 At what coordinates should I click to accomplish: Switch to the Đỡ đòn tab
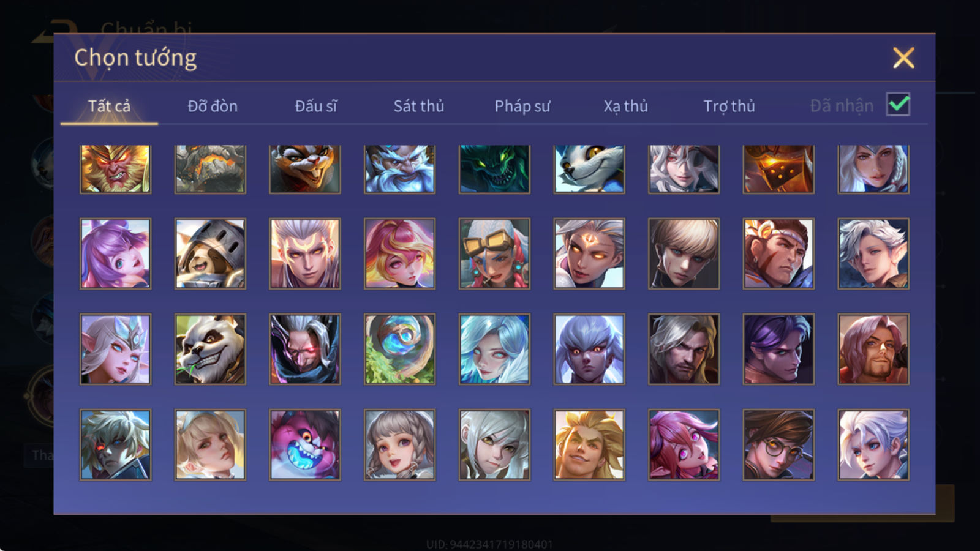coord(213,106)
